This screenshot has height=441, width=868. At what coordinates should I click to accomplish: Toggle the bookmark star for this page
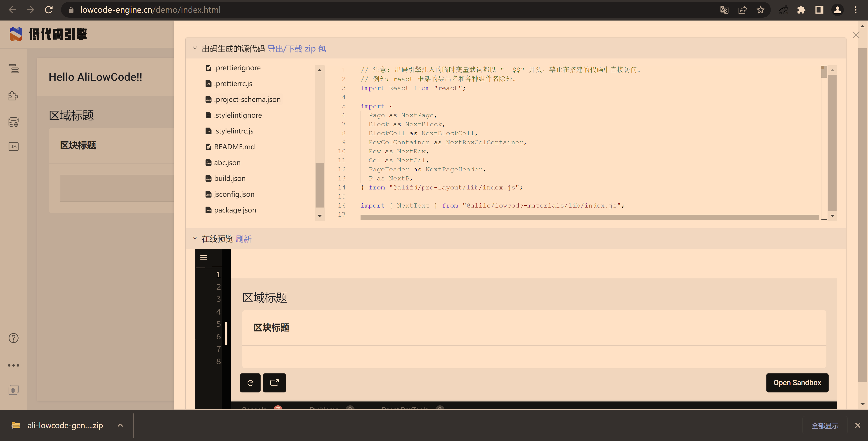click(760, 9)
